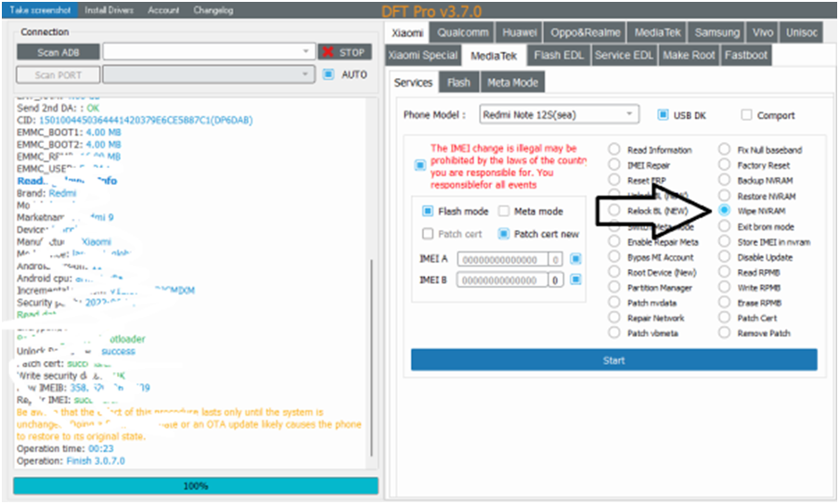
Task: Click the Take screenshot menu item
Action: [41, 10]
